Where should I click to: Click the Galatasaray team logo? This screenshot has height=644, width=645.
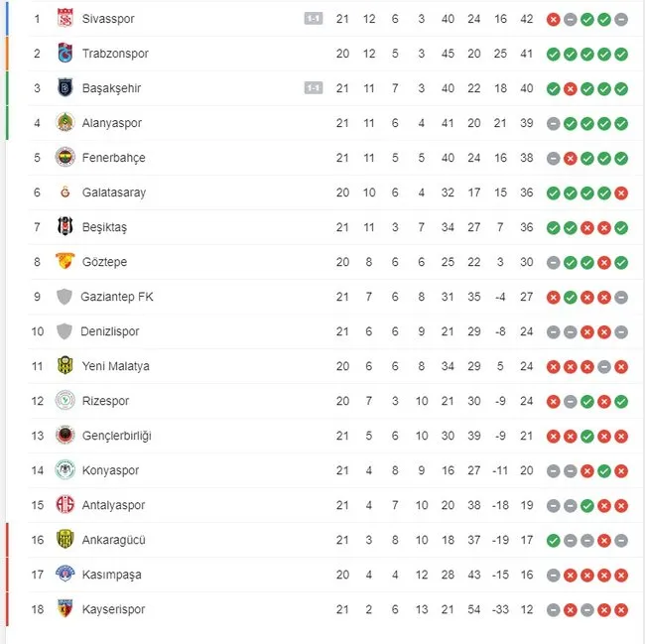tap(65, 193)
